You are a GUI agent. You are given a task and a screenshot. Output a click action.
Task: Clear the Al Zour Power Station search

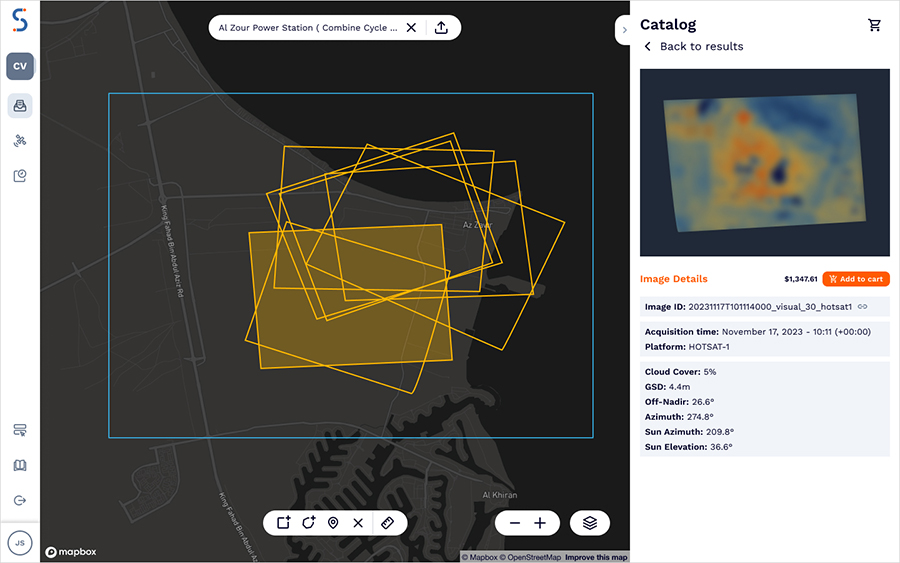coord(412,28)
